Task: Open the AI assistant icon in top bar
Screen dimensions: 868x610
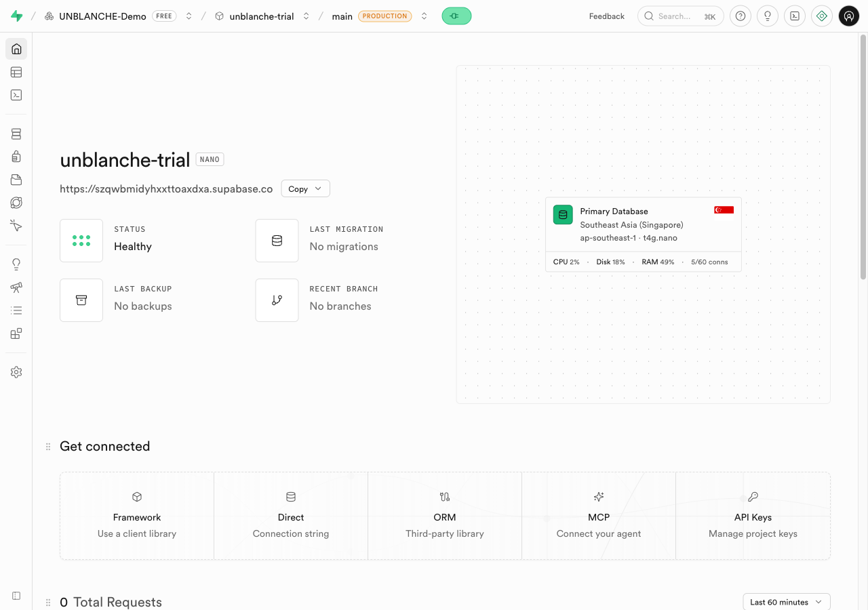Action: pyautogui.click(x=822, y=16)
